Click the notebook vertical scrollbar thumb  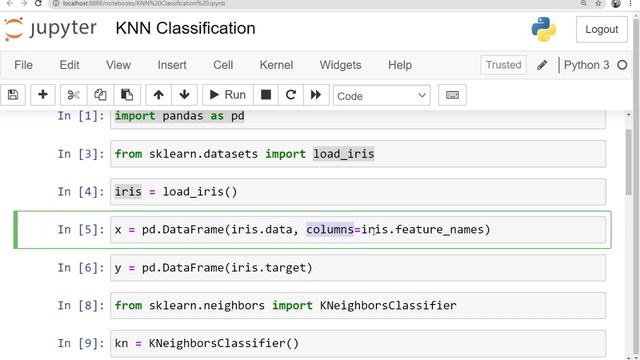628,162
